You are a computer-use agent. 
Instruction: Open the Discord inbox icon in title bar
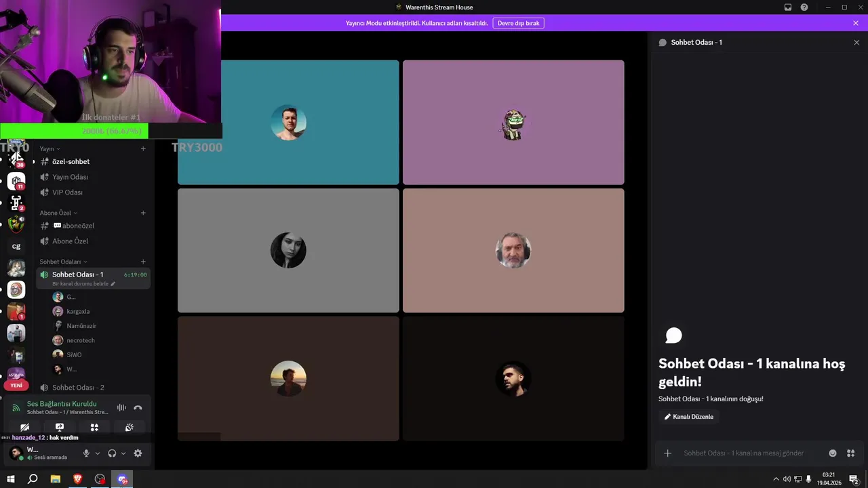pyautogui.click(x=788, y=7)
